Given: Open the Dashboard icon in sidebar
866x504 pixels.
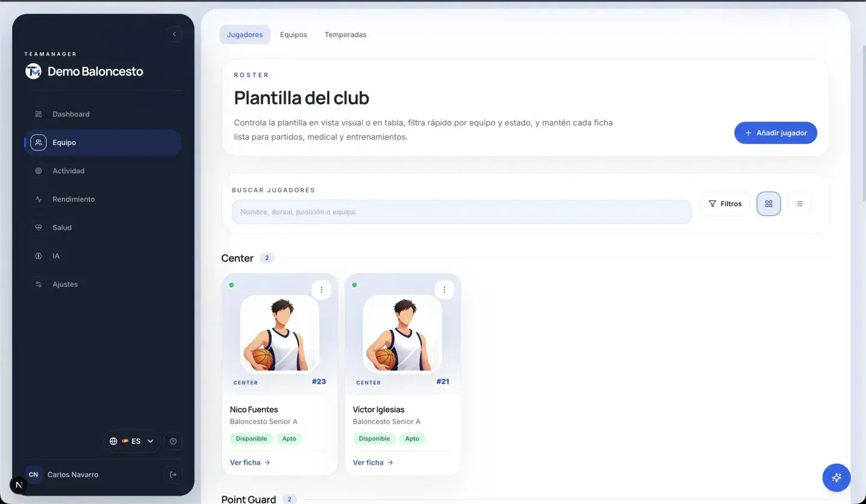Looking at the screenshot, I should click(38, 114).
